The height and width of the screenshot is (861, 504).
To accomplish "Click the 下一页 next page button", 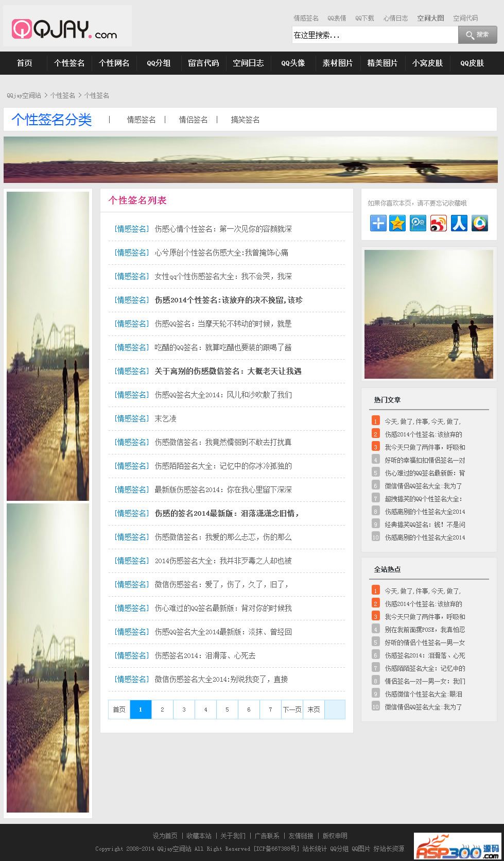I will [292, 710].
